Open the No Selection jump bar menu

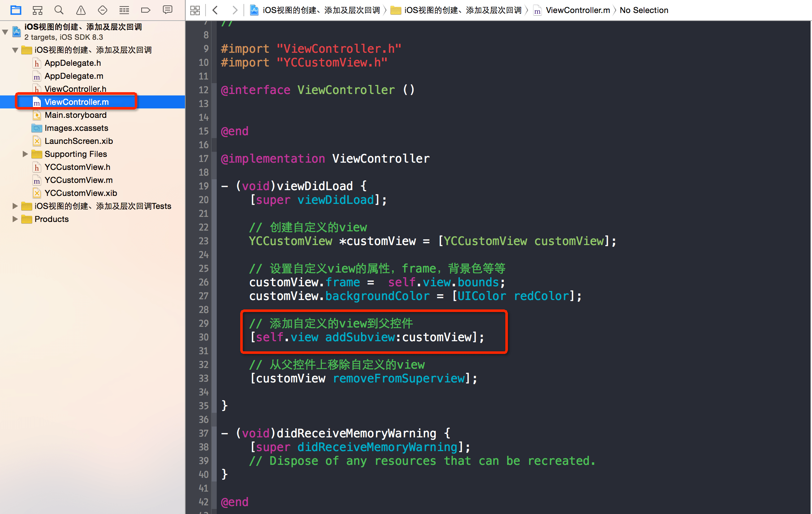click(x=644, y=10)
